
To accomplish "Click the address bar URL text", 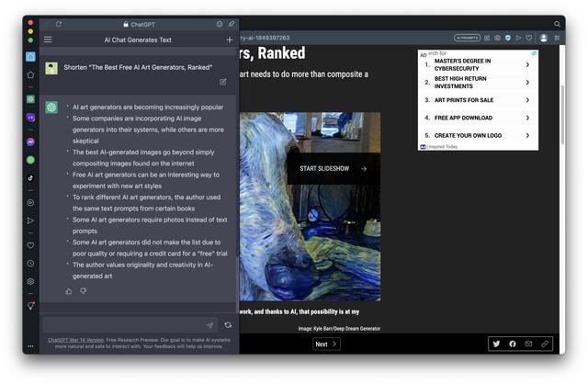I will [265, 38].
